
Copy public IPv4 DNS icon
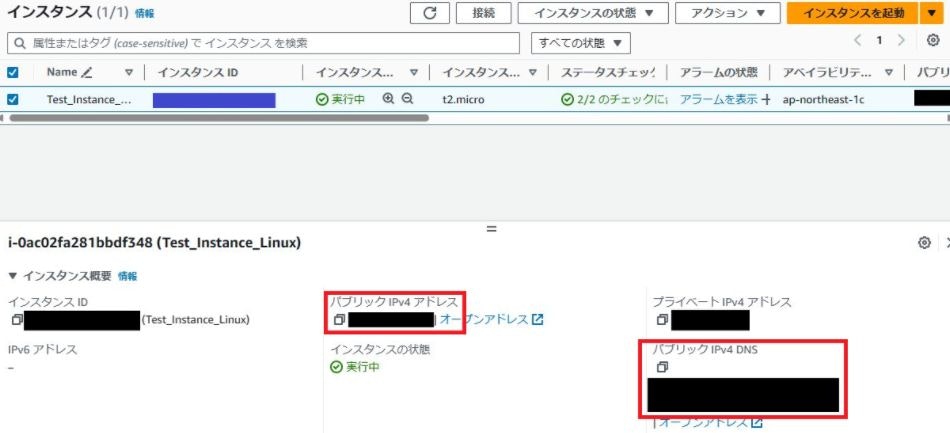coord(662,367)
